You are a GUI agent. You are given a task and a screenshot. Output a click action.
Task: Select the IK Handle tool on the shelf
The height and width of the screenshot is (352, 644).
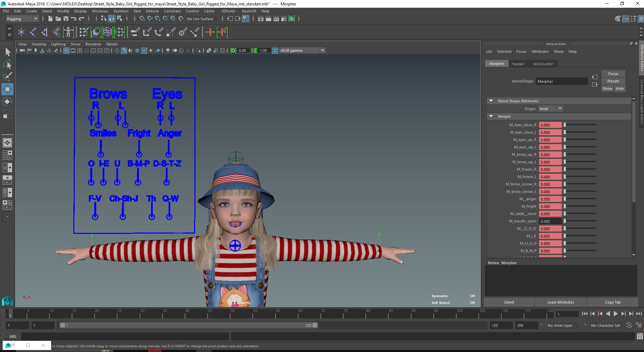pos(45,32)
